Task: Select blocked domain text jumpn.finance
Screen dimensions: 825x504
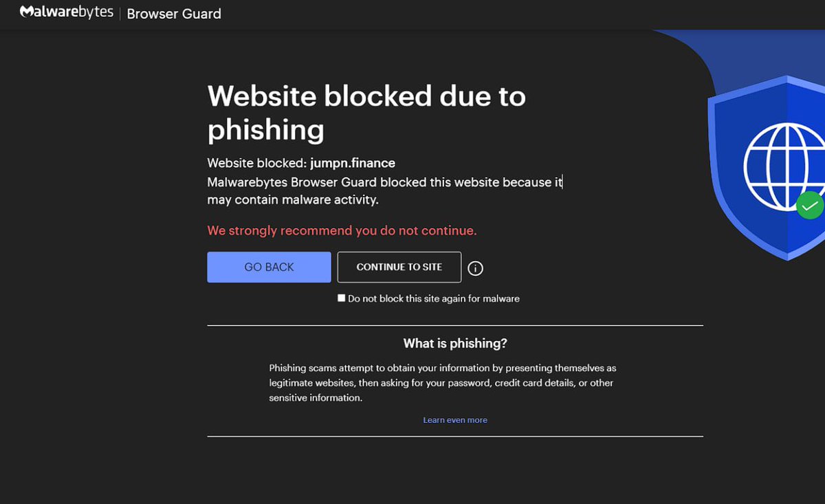Action: pos(353,163)
